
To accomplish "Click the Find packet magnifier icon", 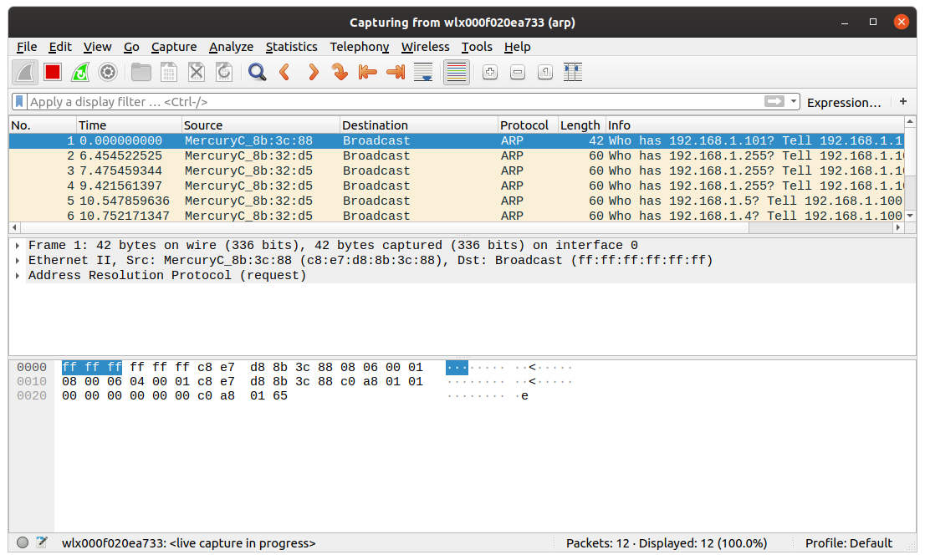I will click(x=257, y=72).
